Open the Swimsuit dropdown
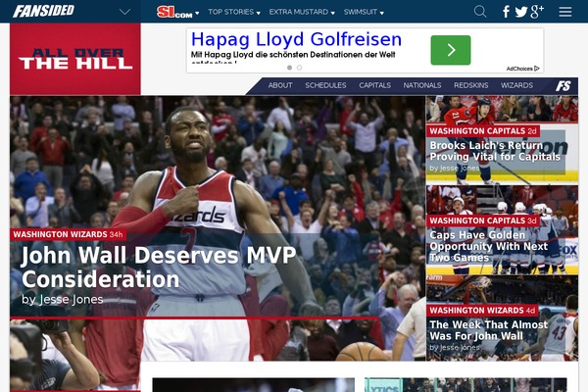The width and height of the screenshot is (588, 392). (x=364, y=12)
